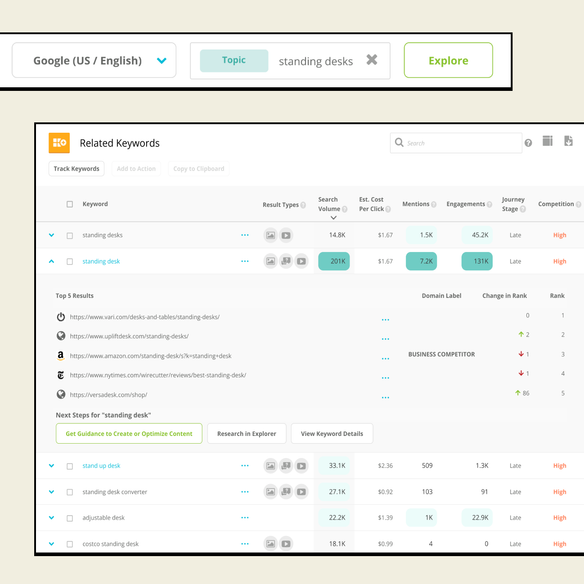Check the standing desks keyword checkbox
584x584 pixels.
[x=70, y=235]
